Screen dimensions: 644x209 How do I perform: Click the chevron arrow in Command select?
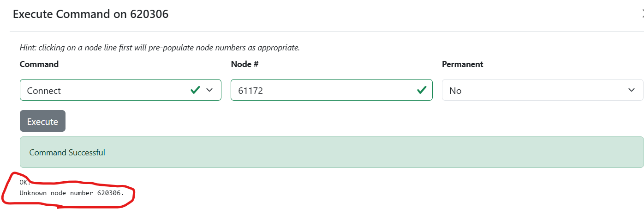[209, 90]
